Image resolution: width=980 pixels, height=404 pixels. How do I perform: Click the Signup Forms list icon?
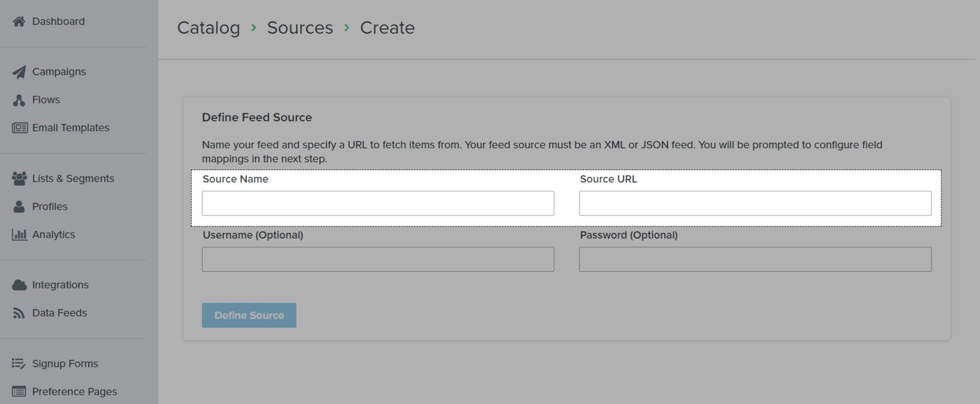[x=19, y=364]
